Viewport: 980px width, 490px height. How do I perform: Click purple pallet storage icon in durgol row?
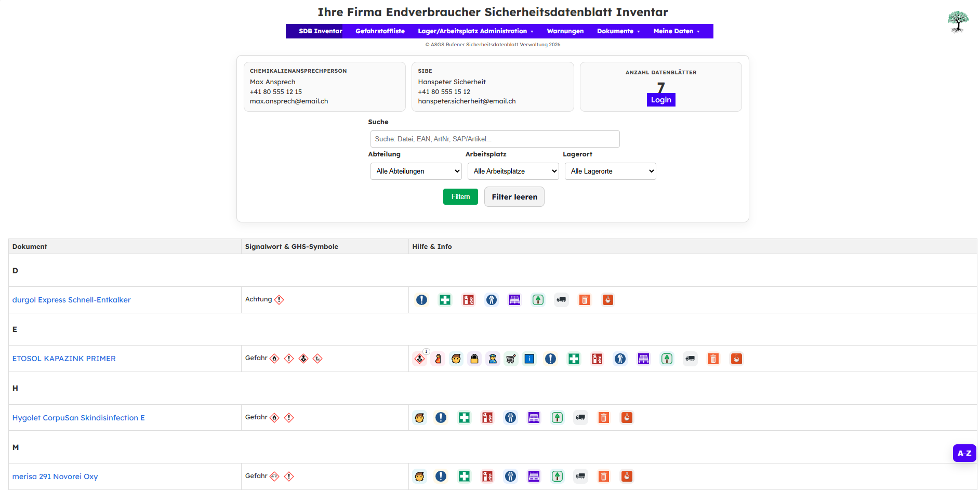514,300
